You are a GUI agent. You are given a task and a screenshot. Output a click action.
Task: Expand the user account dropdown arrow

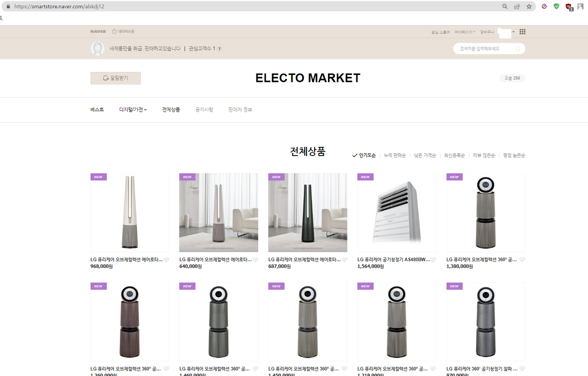(514, 32)
